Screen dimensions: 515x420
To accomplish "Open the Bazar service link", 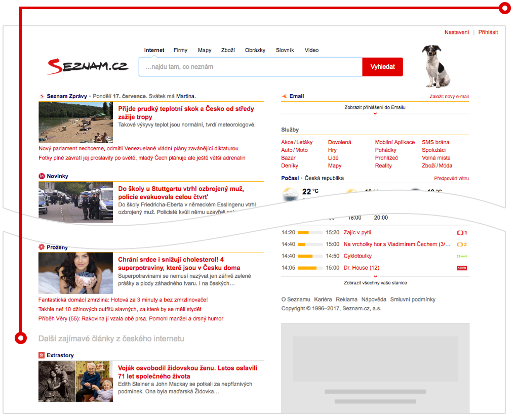I will point(288,158).
